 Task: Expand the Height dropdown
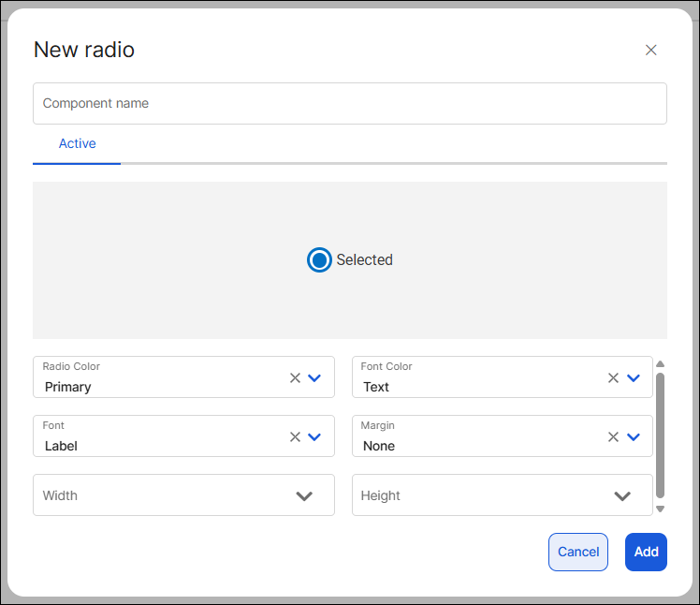[x=622, y=495]
